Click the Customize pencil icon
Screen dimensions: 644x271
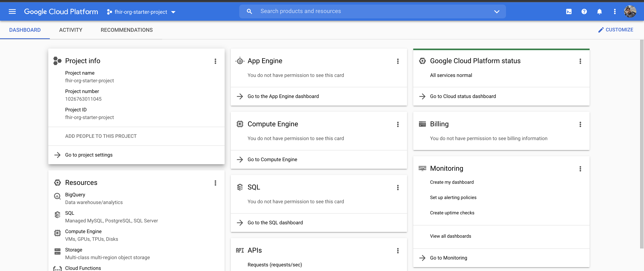(601, 30)
